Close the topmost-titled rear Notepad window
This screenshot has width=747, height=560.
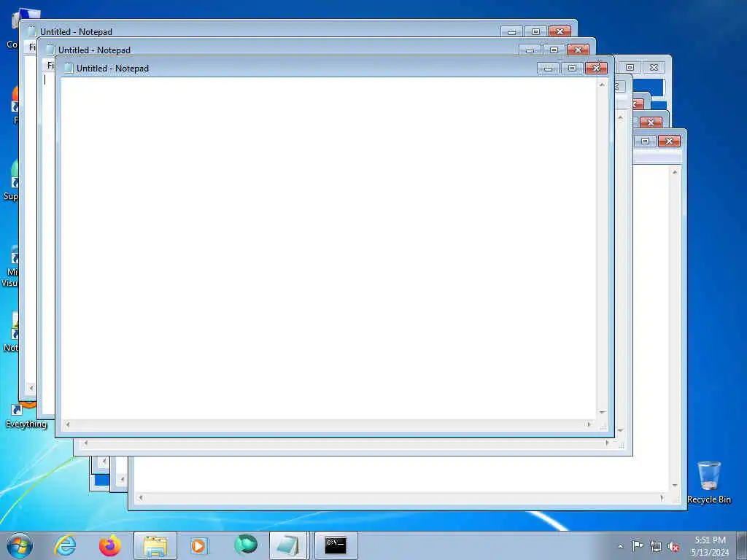click(x=560, y=32)
